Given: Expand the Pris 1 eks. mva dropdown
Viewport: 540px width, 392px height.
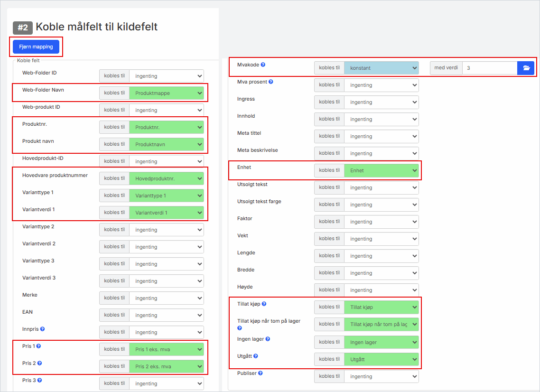Looking at the screenshot, I should (x=166, y=349).
